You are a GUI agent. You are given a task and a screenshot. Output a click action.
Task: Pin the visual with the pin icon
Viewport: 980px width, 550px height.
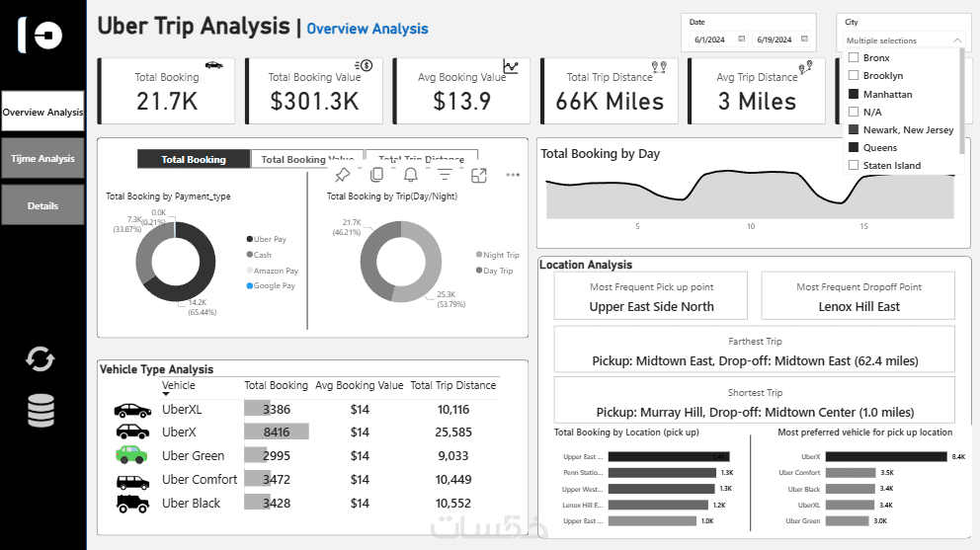(x=343, y=175)
